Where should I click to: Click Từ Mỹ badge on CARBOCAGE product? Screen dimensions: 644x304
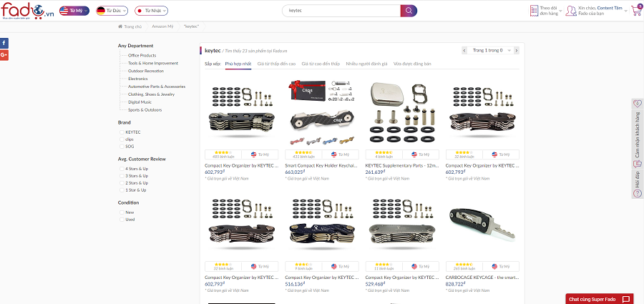point(501,266)
